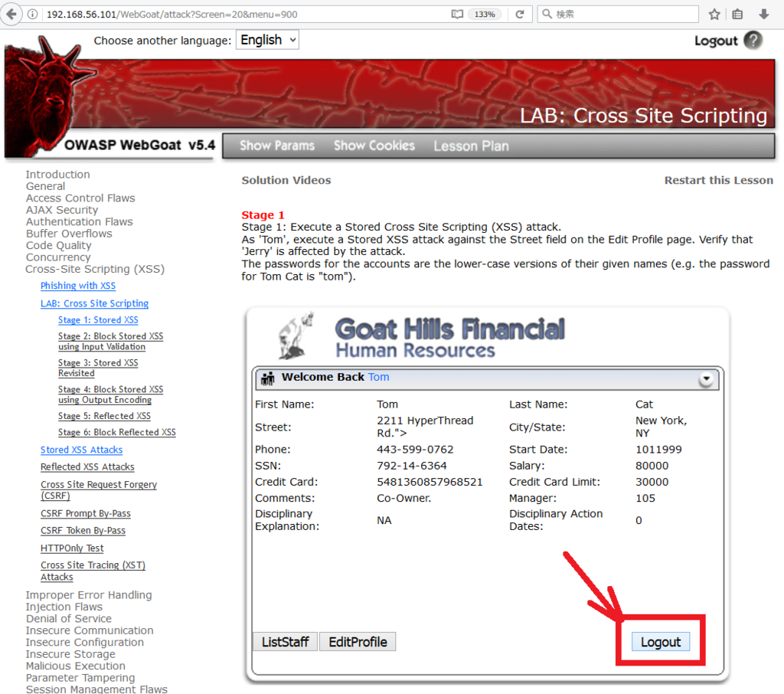Click Restart this Lesson link
784x694 pixels.
(x=718, y=180)
